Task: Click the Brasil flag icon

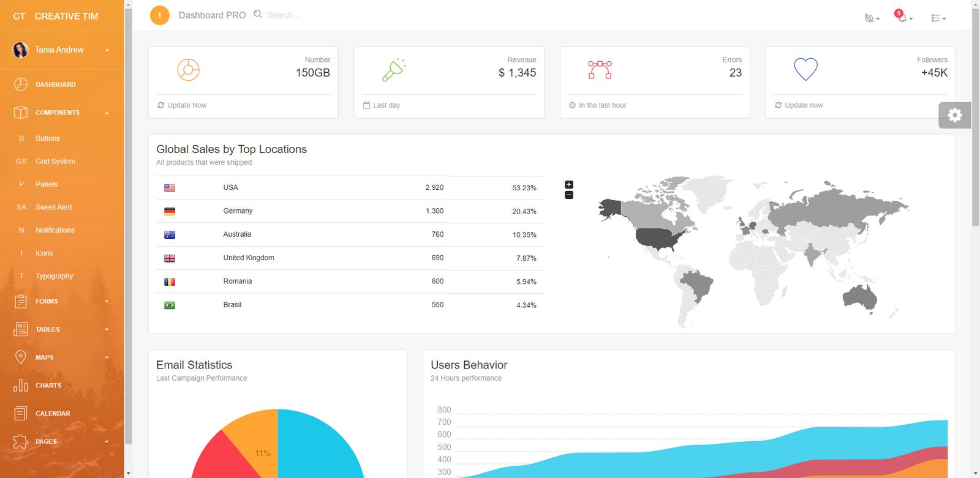Action: coord(170,305)
